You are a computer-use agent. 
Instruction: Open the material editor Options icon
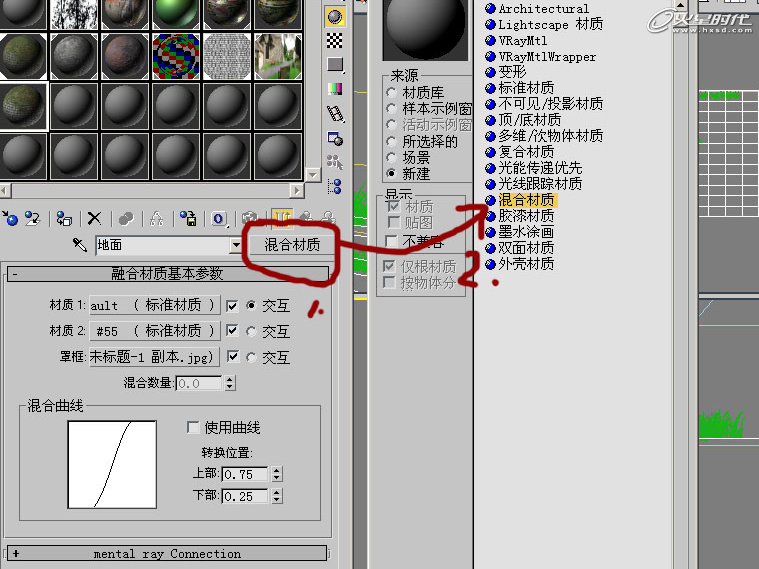point(335,138)
